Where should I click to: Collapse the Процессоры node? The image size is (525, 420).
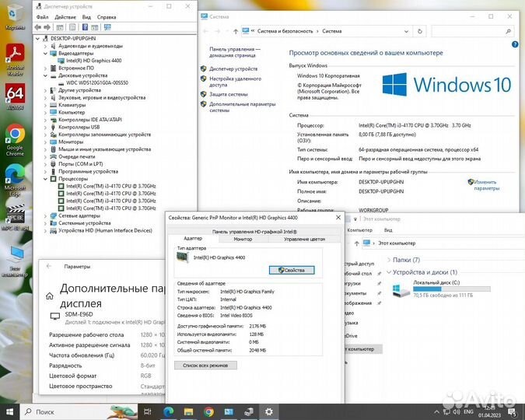[45, 179]
